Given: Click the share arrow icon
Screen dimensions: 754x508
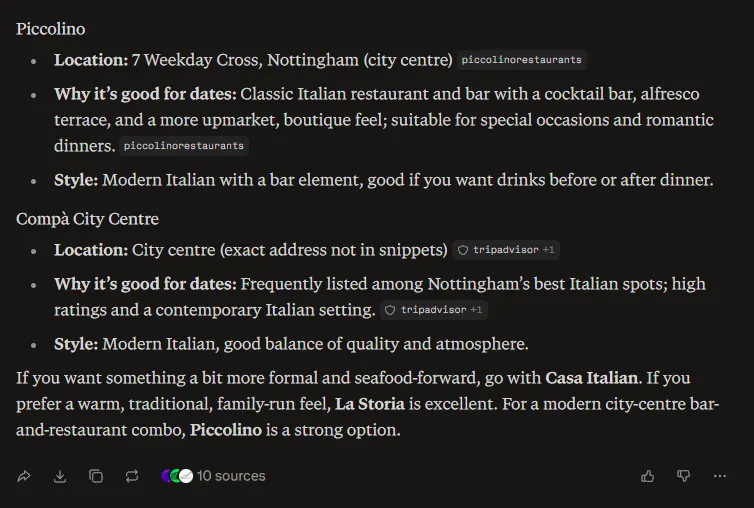Looking at the screenshot, I should [24, 476].
